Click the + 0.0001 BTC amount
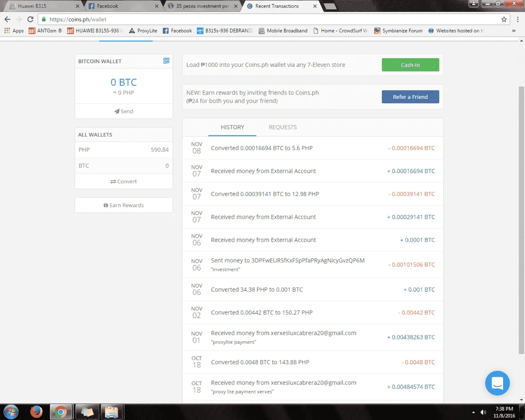Image resolution: width=525 pixels, height=420 pixels. coord(417,240)
